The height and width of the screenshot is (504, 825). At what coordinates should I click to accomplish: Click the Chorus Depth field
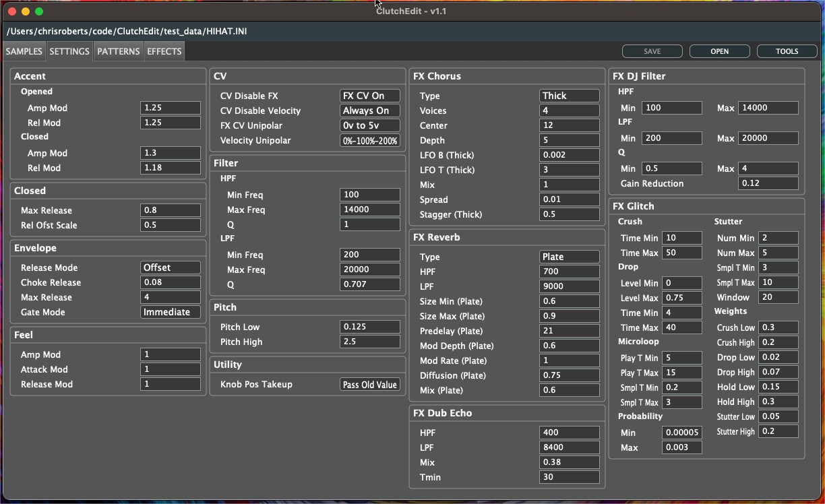pyautogui.click(x=570, y=140)
